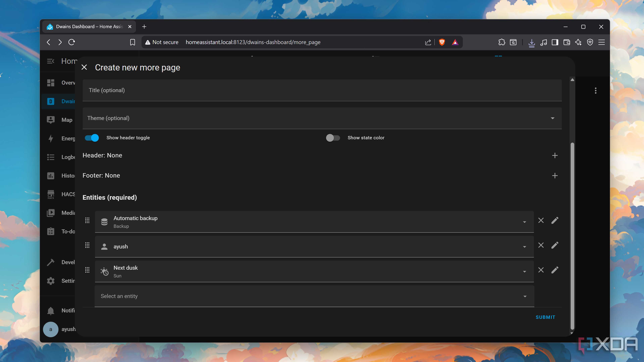Submit the new more page form
This screenshot has width=644, height=362.
tap(545, 317)
